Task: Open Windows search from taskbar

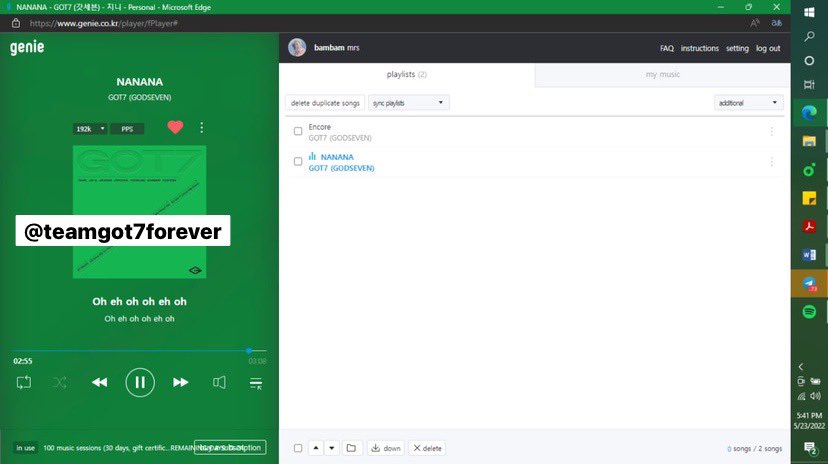Action: [809, 36]
